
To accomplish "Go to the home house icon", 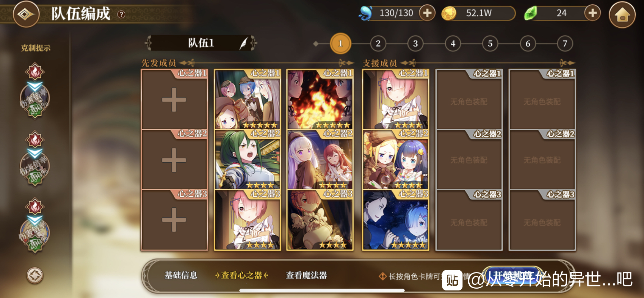I will coord(622,15).
